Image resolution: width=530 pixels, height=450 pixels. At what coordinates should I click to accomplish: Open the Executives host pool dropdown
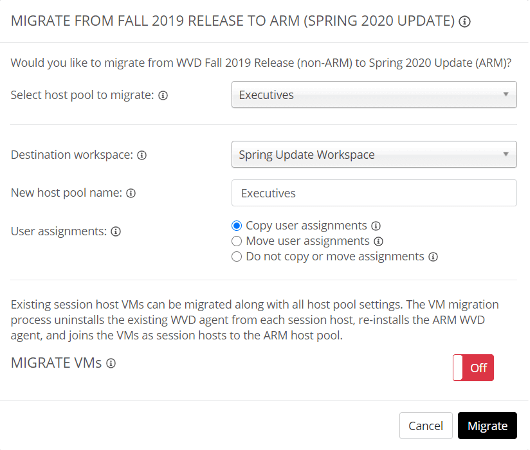(374, 95)
